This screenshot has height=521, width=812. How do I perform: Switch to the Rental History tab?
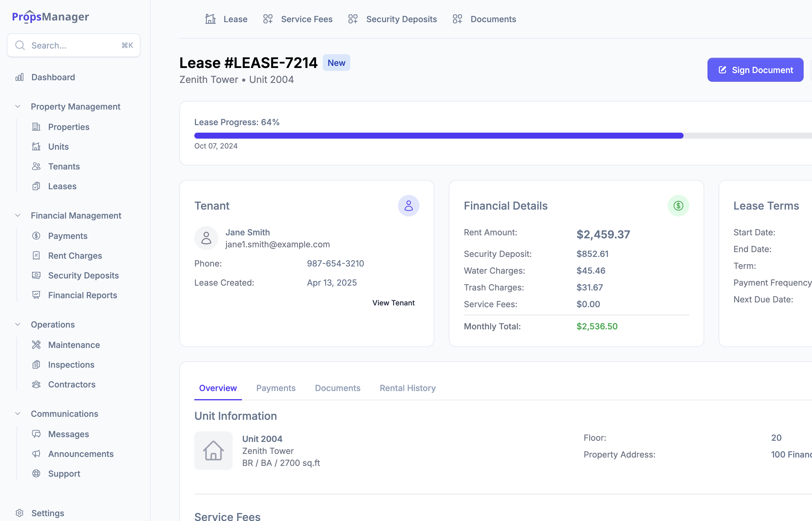[407, 388]
